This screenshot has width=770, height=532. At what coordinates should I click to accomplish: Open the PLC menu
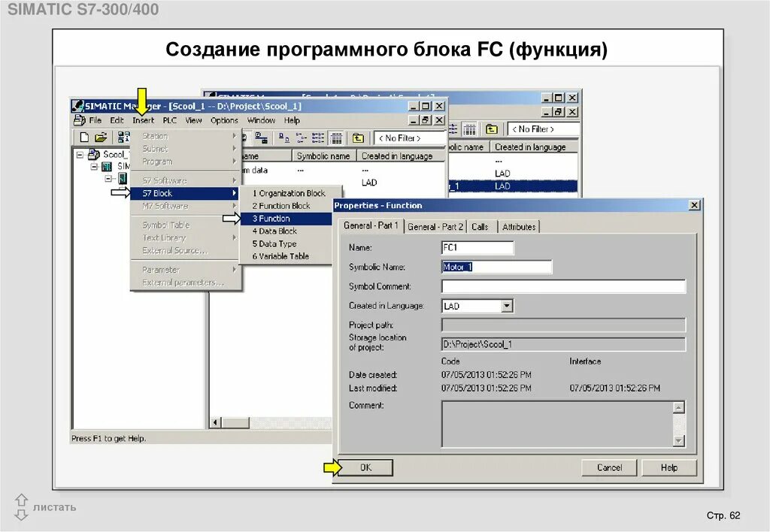tap(169, 120)
